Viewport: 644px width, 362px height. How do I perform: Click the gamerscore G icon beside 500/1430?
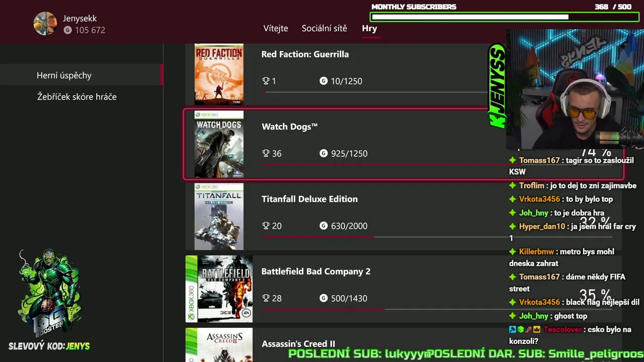click(324, 298)
